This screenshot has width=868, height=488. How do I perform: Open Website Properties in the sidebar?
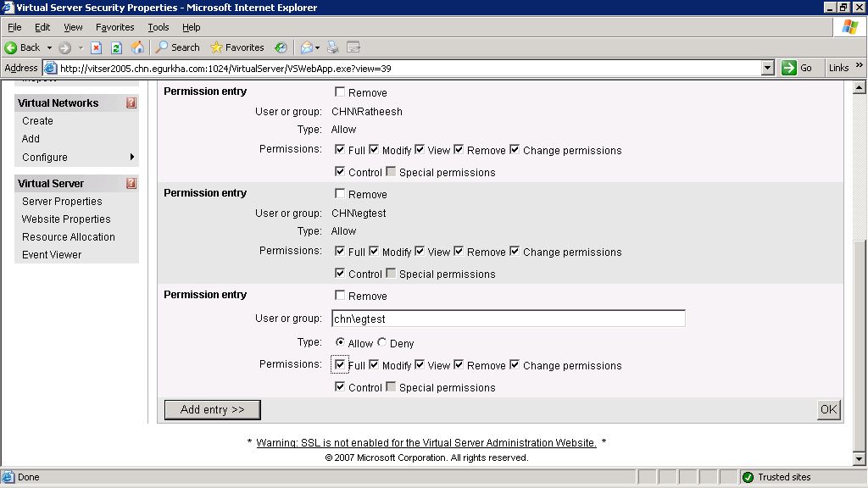tap(66, 219)
